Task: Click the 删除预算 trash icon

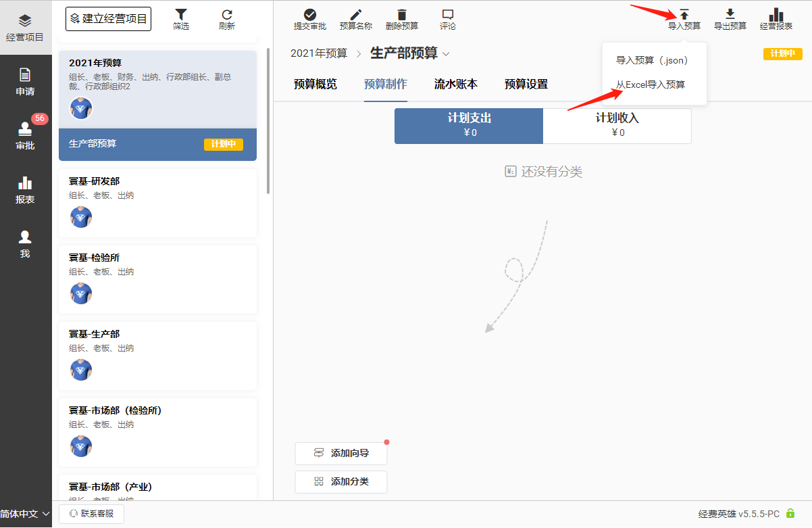Action: coord(401,15)
